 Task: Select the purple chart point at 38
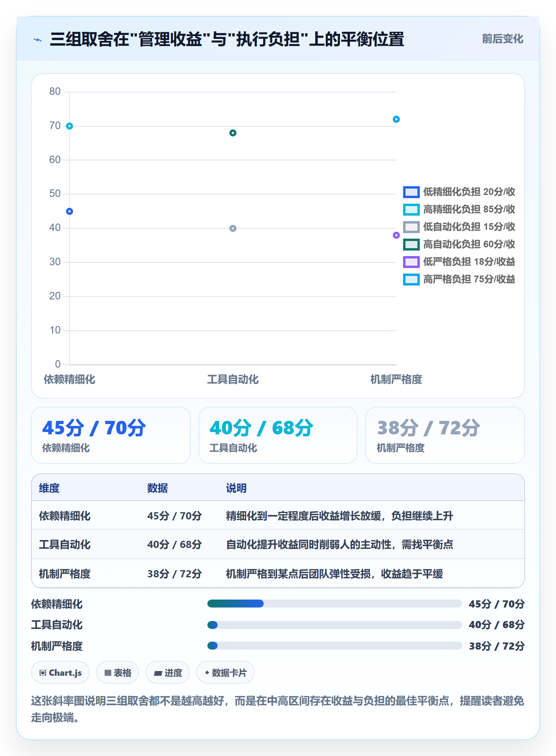tap(396, 235)
